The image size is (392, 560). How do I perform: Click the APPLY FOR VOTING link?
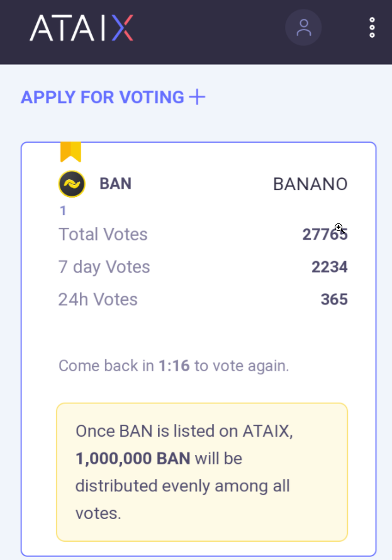point(103,97)
